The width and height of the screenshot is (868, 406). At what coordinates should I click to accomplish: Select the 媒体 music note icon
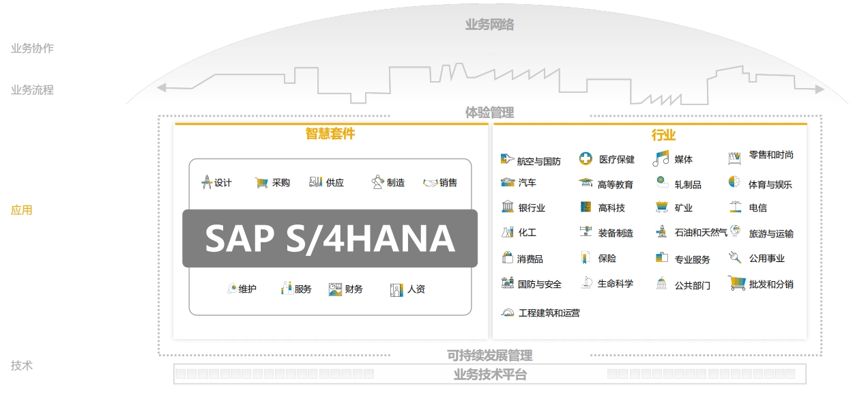(660, 159)
